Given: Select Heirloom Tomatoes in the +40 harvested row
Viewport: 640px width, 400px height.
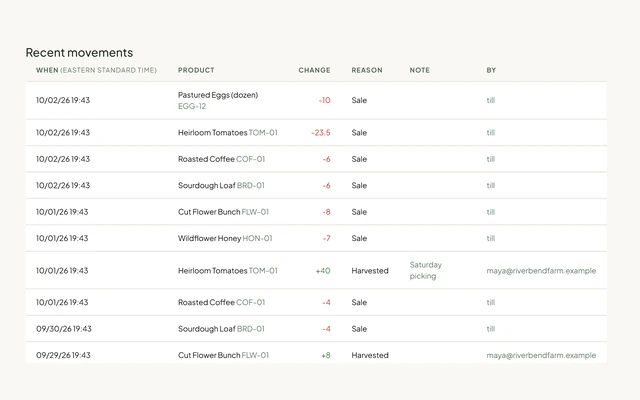Looking at the screenshot, I should click(213, 271).
